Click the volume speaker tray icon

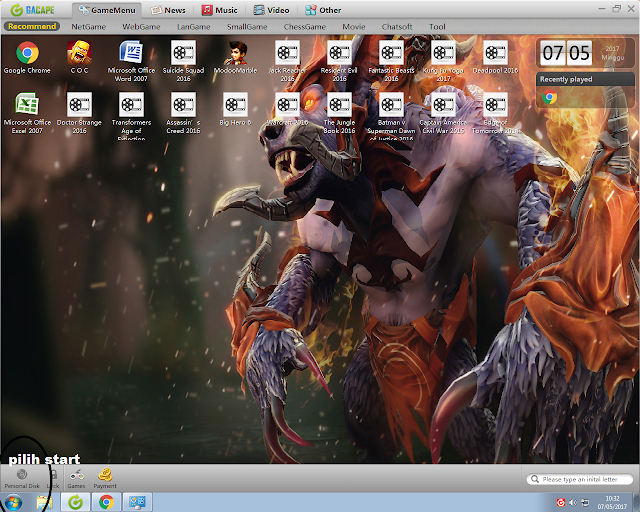coord(573,502)
